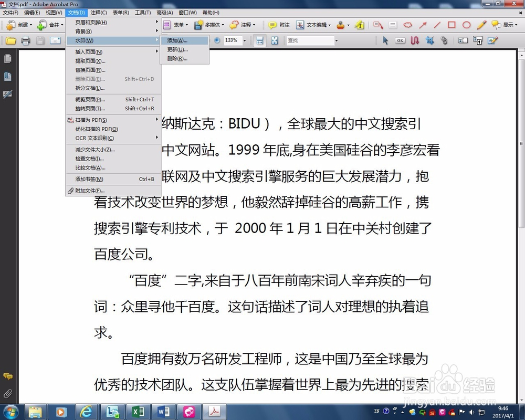Viewport: 525px width, 420px height.
Task: Select the oval drawing tool
Action: tap(466, 25)
